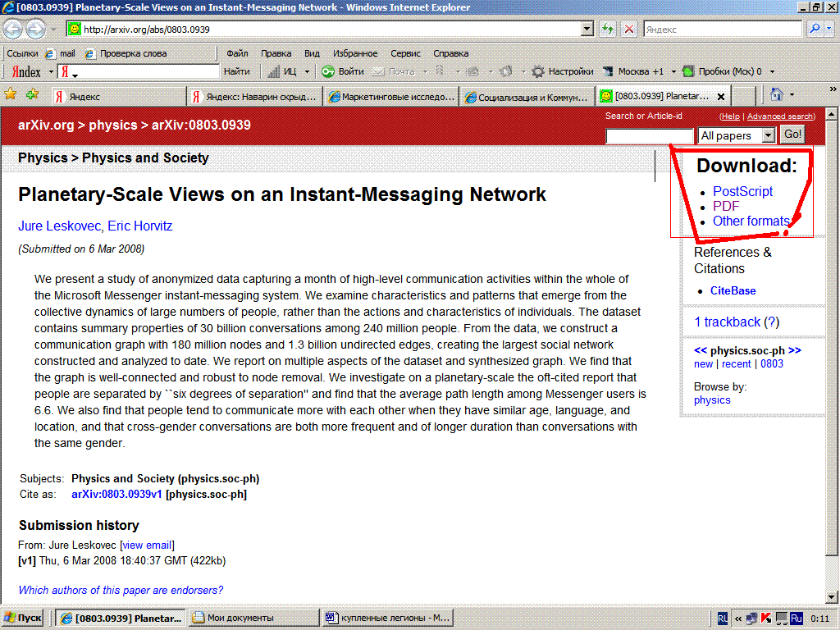This screenshot has height=630, width=840.
Task: Switch to the Маркетинговые исследования tab
Action: pyautogui.click(x=390, y=97)
